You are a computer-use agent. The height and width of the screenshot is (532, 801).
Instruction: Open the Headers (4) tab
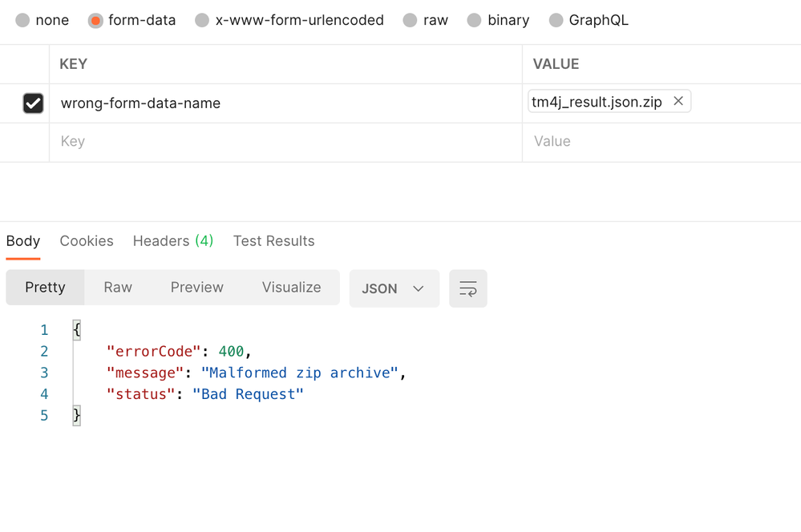pos(173,241)
